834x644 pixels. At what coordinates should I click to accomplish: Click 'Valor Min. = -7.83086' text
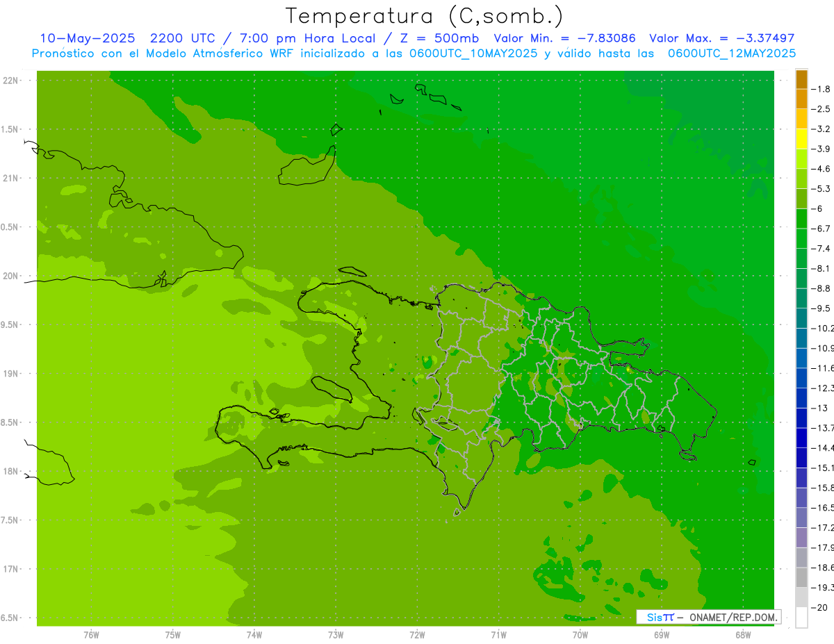[x=564, y=38]
